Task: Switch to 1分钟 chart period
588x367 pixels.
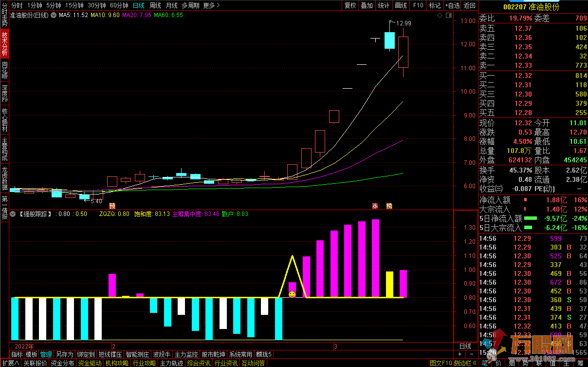Action: [34, 5]
